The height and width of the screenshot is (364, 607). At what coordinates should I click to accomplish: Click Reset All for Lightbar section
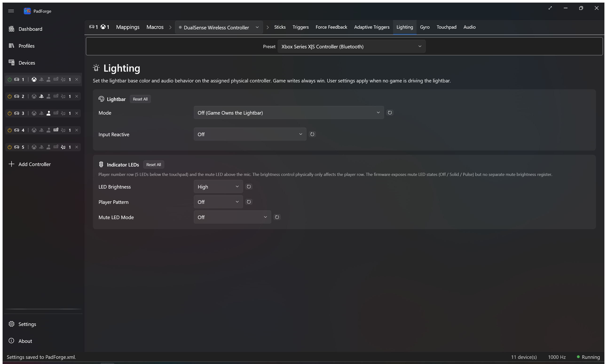(x=140, y=99)
